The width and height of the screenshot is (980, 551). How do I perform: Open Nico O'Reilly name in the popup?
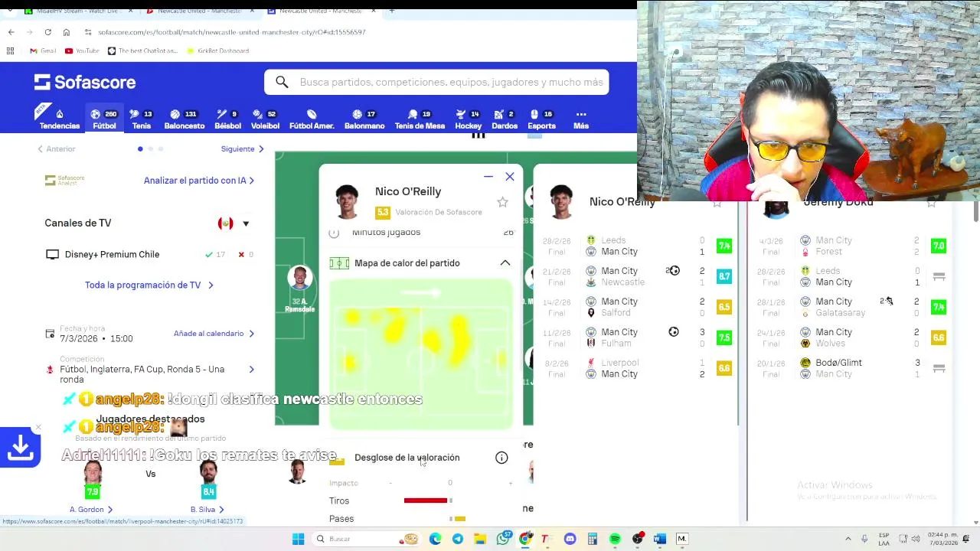click(408, 191)
